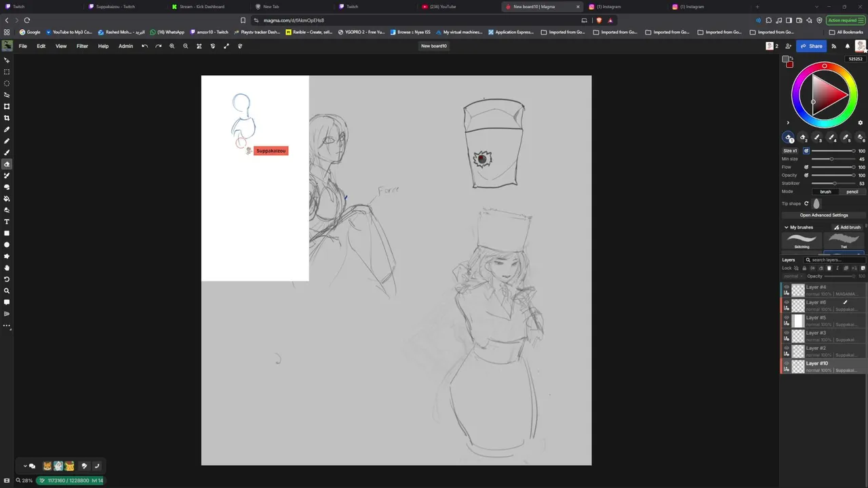868x488 pixels.
Task: Click Zoom in magnifier icon
Action: click(172, 46)
